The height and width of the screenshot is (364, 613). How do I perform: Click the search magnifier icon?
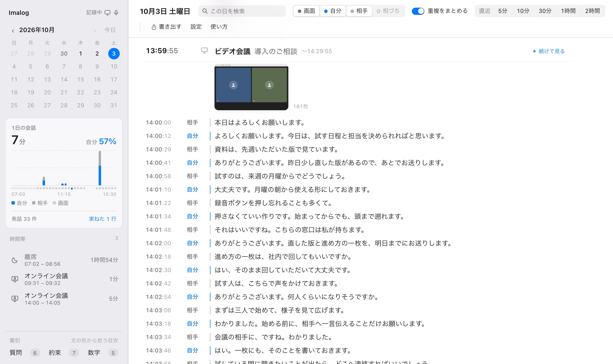tap(205, 11)
